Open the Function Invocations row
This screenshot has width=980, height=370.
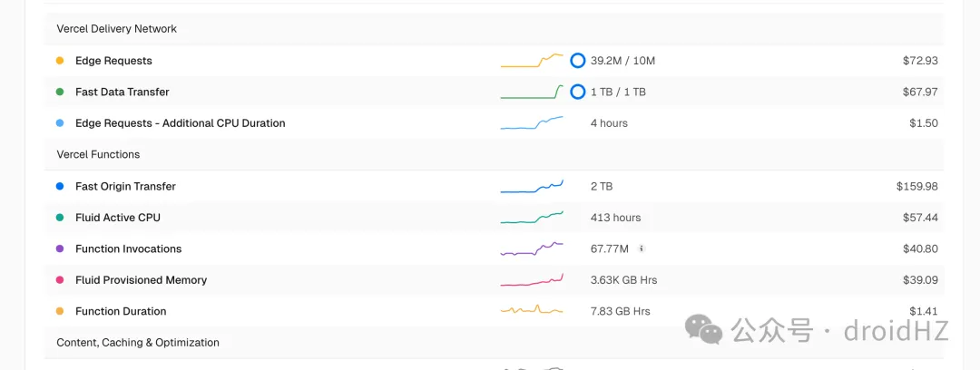(494, 248)
